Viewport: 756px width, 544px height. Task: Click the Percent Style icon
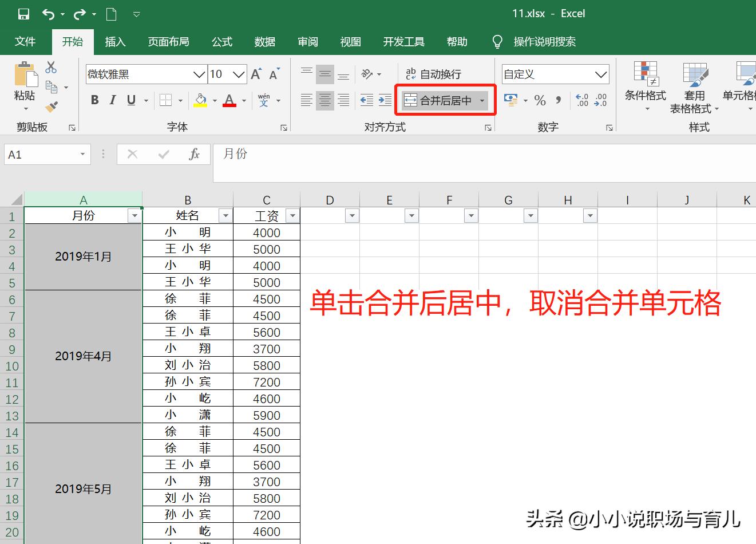click(539, 100)
